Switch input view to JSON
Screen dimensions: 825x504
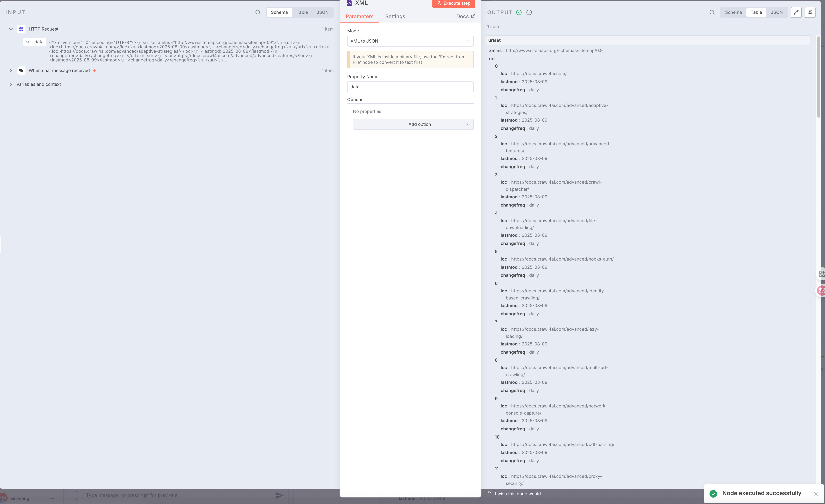322,12
